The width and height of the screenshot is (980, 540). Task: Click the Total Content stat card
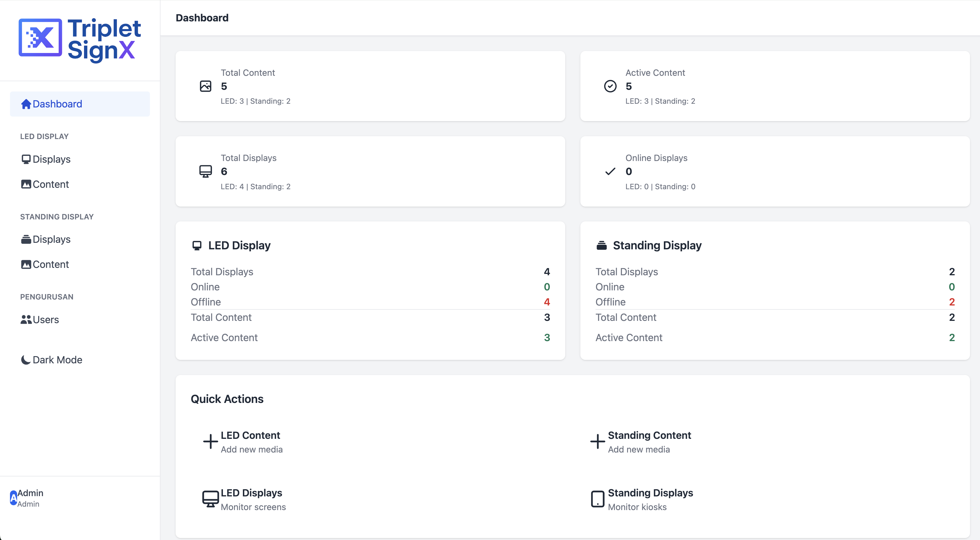(370, 86)
